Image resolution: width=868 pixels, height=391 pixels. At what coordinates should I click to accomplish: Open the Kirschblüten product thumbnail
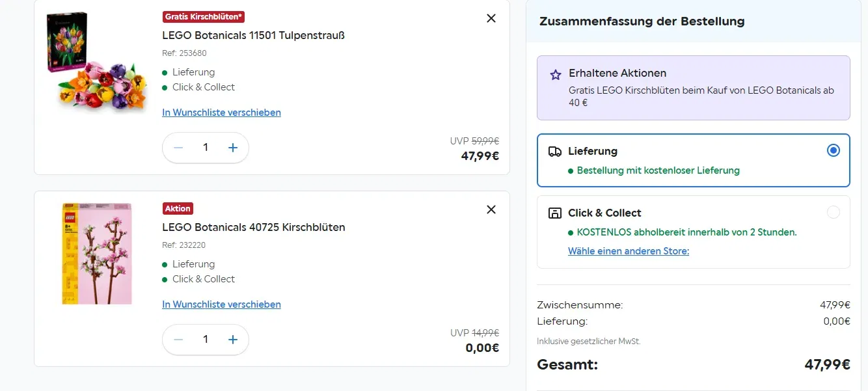tap(96, 254)
